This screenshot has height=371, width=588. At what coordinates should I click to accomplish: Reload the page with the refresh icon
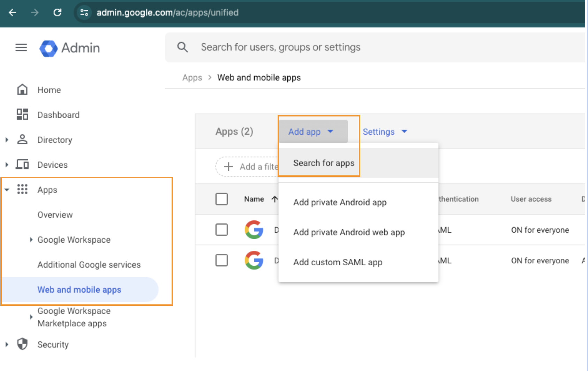pyautogui.click(x=57, y=13)
